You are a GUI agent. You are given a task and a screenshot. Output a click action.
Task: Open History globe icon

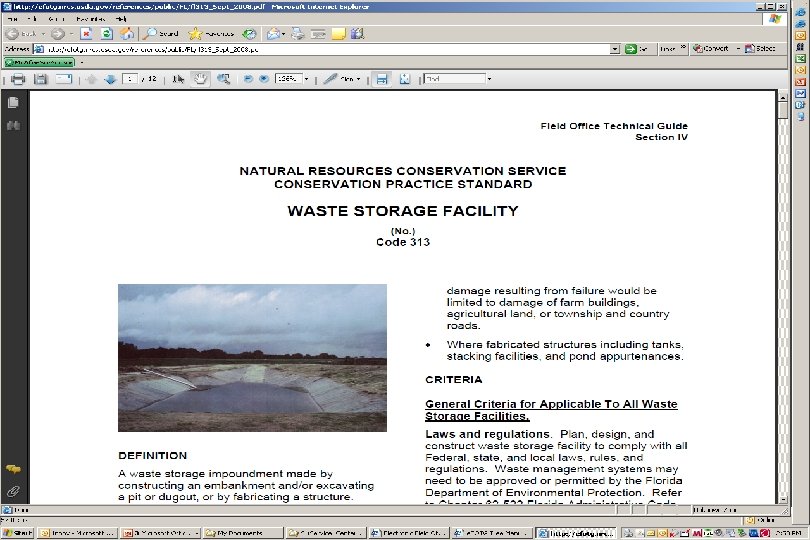coord(250,34)
